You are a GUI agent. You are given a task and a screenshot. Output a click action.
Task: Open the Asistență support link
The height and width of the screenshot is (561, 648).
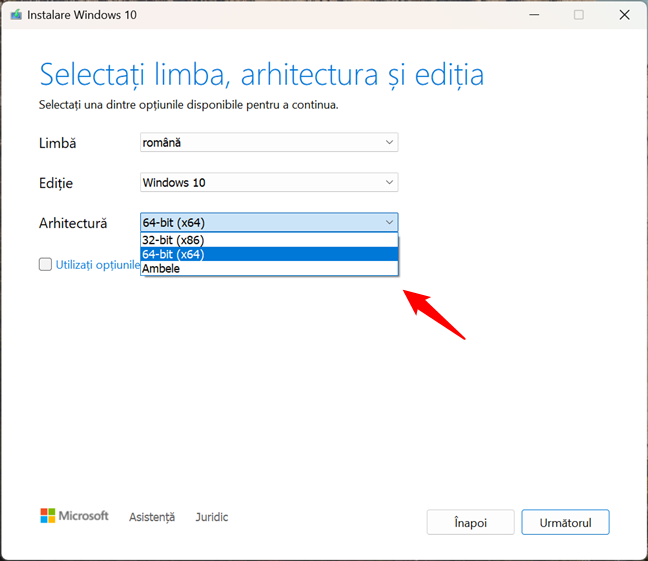coord(152,517)
